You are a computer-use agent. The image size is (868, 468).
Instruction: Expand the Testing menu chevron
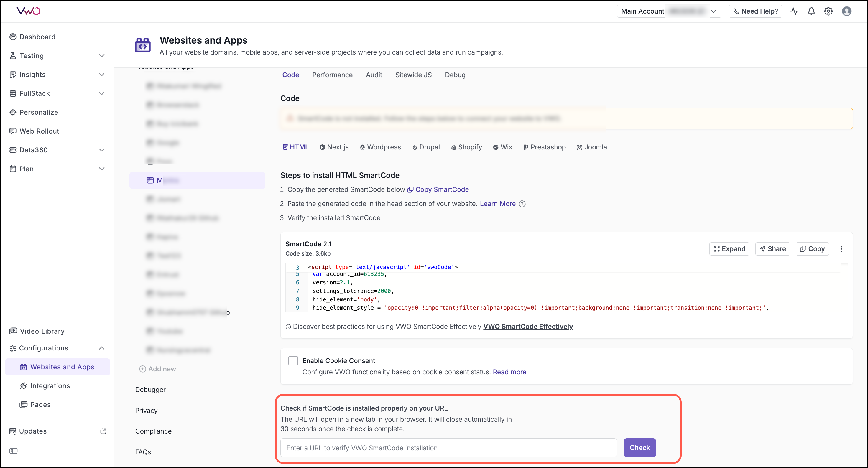[x=101, y=56]
